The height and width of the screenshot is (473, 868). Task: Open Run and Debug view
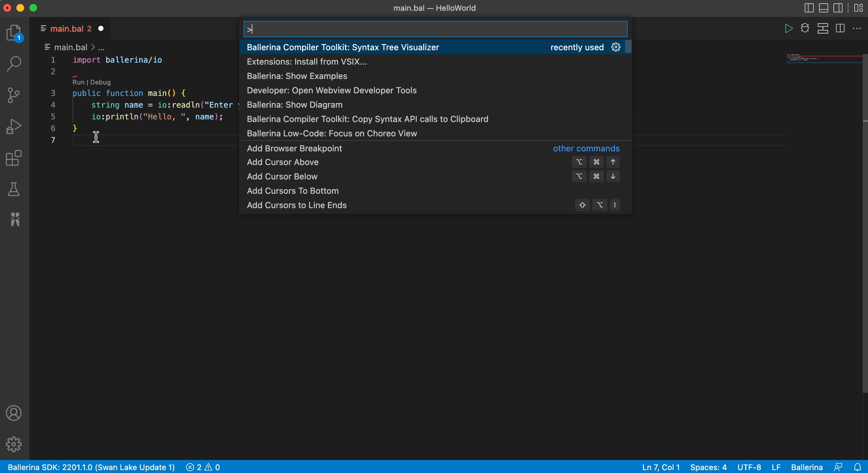[x=14, y=127]
